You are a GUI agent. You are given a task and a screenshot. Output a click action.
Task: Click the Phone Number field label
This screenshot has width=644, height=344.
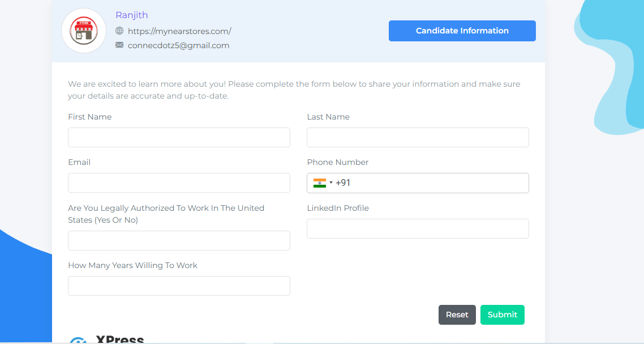click(338, 163)
